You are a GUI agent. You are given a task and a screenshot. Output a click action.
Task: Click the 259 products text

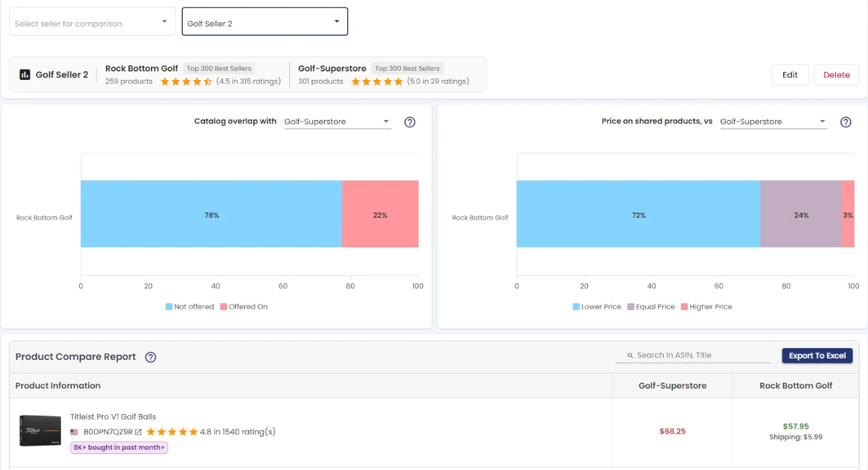click(x=129, y=81)
